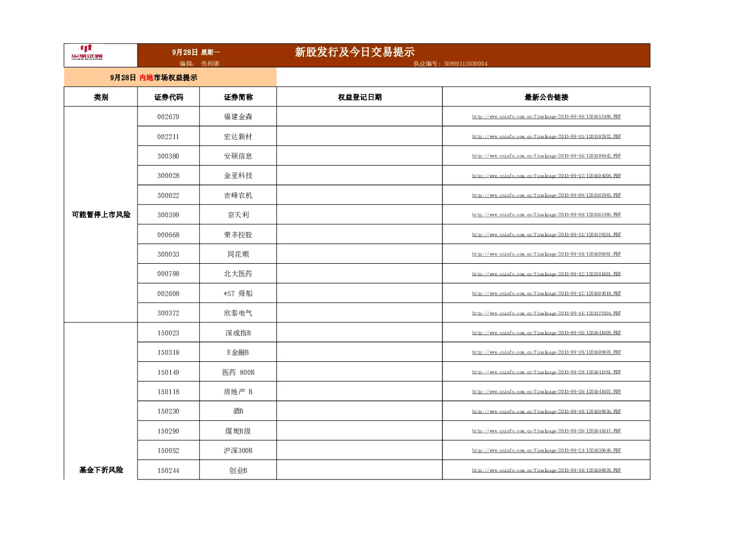Click the 最新公告链接 column header
756x535 pixels.
click(x=546, y=97)
